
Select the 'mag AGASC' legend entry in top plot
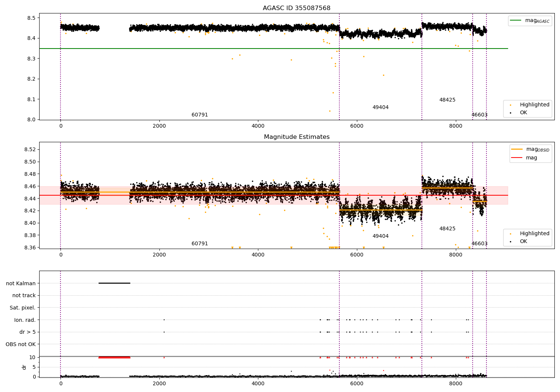click(x=530, y=21)
